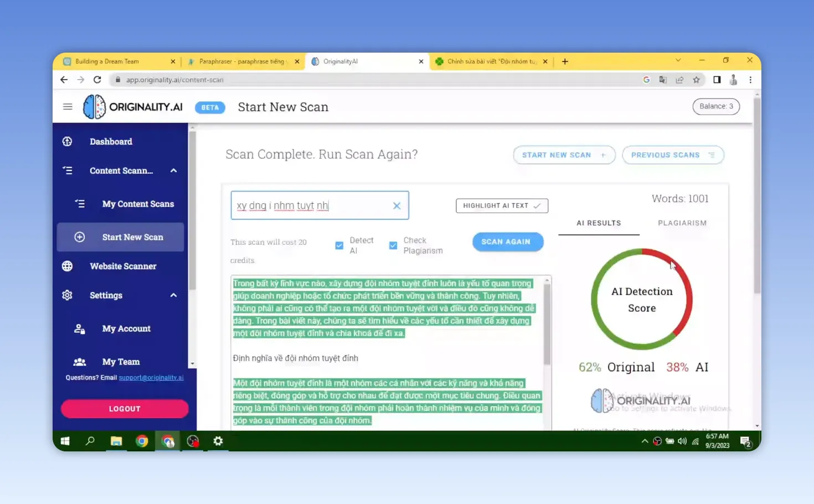This screenshot has height=504, width=814.
Task: Bookmark this page with the star icon
Action: (x=697, y=80)
